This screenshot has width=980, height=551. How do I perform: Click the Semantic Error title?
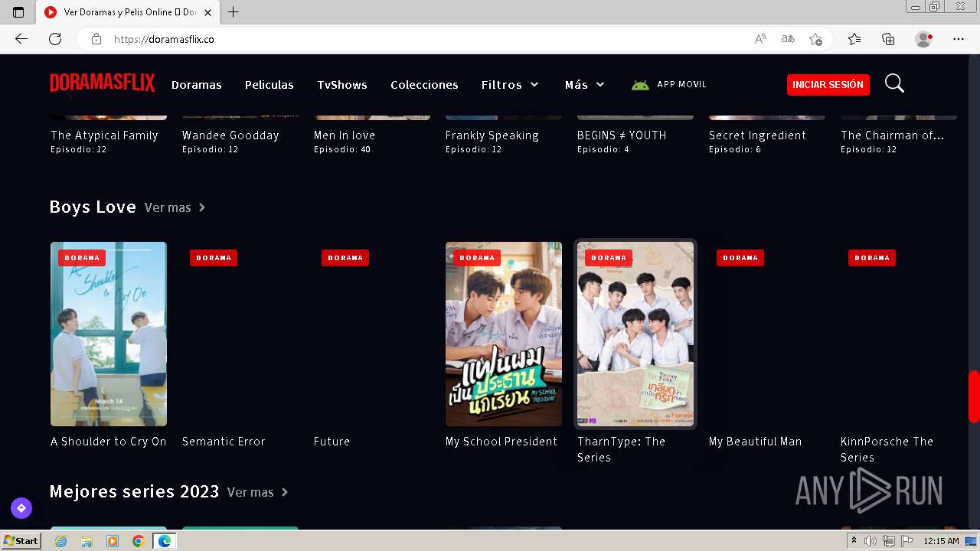(224, 442)
